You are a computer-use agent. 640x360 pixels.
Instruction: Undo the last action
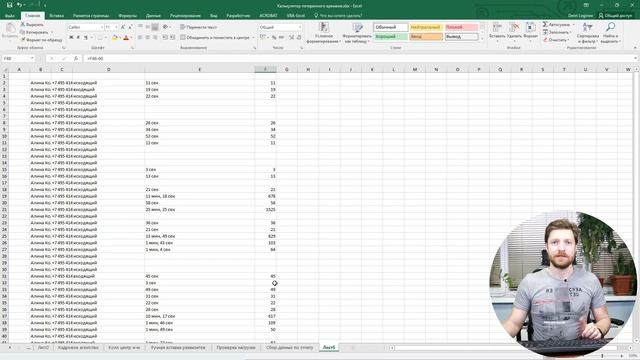tap(19, 5)
